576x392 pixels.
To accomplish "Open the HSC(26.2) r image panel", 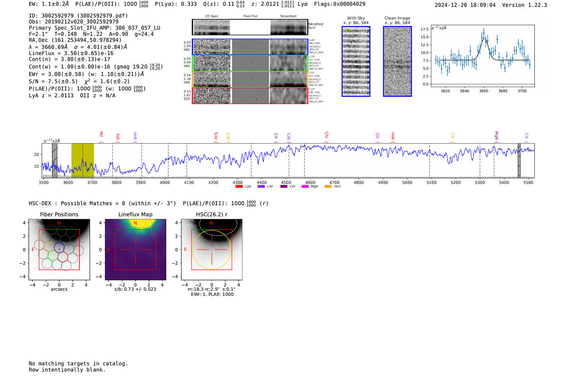I will point(211,249).
